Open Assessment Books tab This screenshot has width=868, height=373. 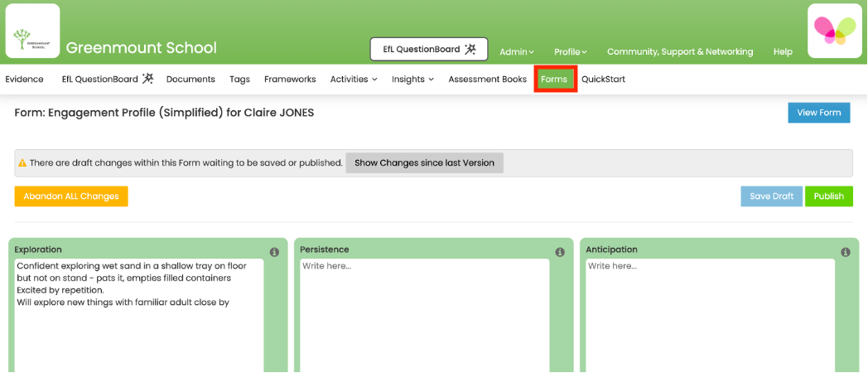[x=488, y=80]
